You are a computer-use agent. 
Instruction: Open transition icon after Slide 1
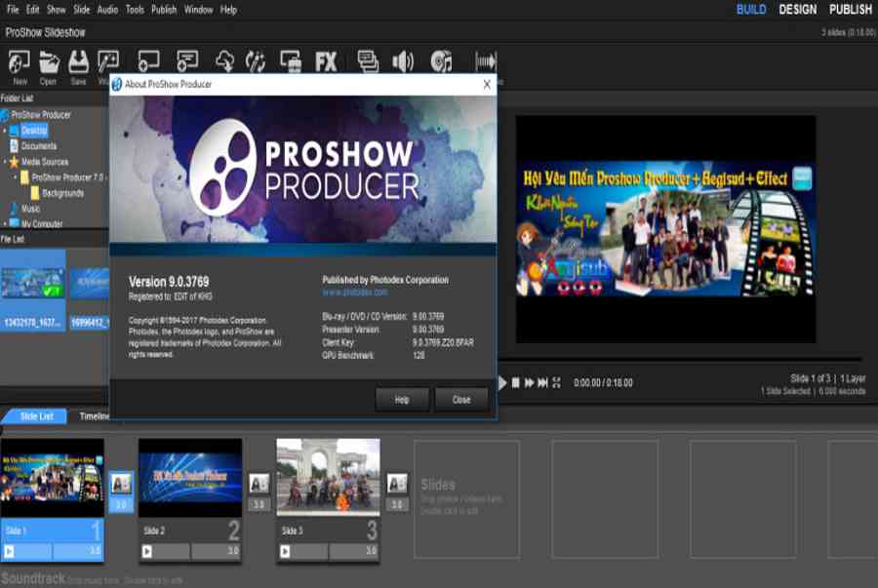pos(121,484)
